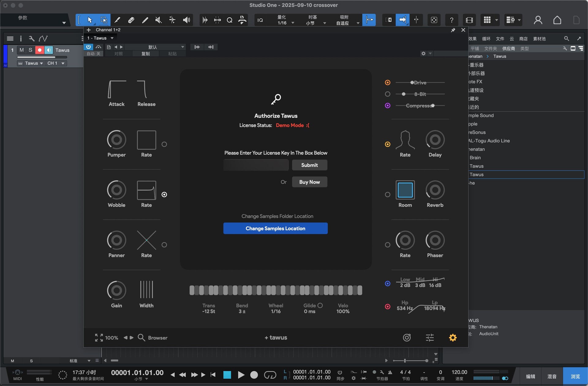Open the track inspector i icon

(x=21, y=39)
